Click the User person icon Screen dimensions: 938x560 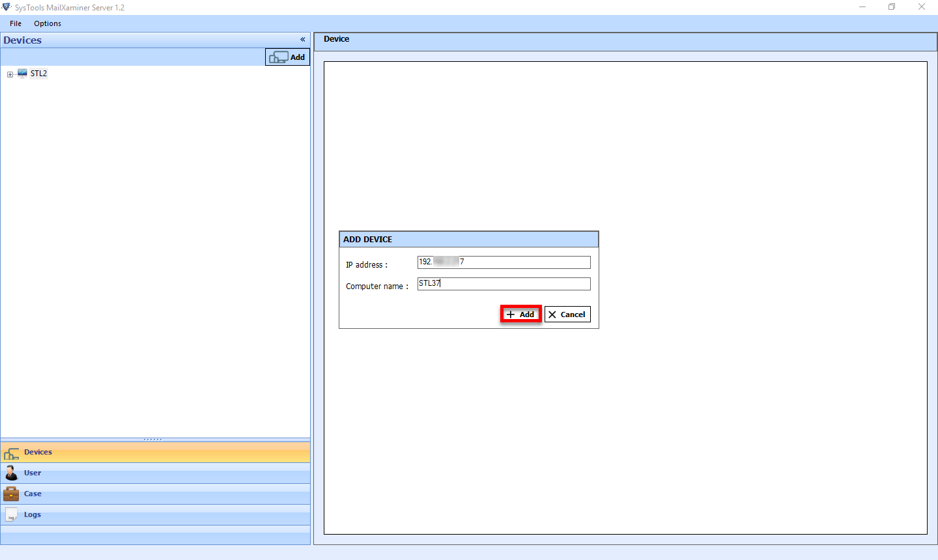(x=11, y=473)
